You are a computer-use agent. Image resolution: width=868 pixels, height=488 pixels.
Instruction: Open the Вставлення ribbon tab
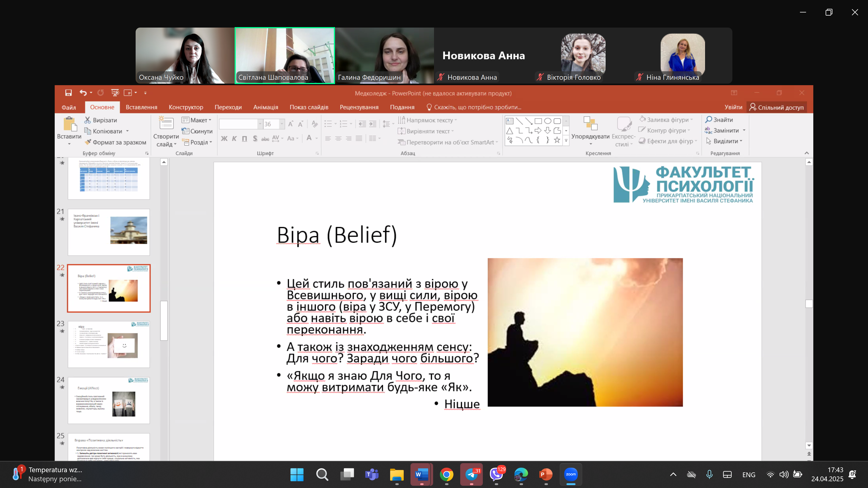(142, 107)
